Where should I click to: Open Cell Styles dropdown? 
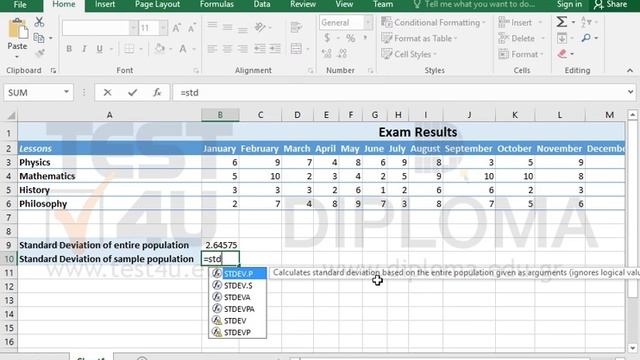[409, 54]
